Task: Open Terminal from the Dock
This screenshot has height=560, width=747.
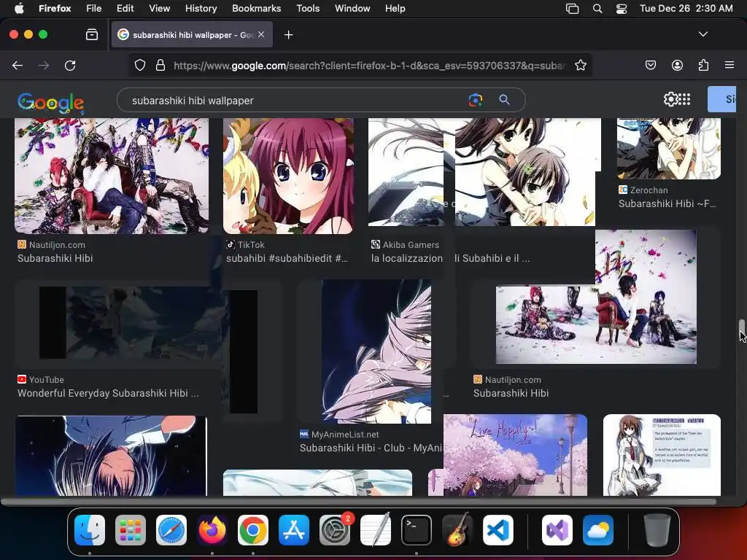Action: pos(417,529)
